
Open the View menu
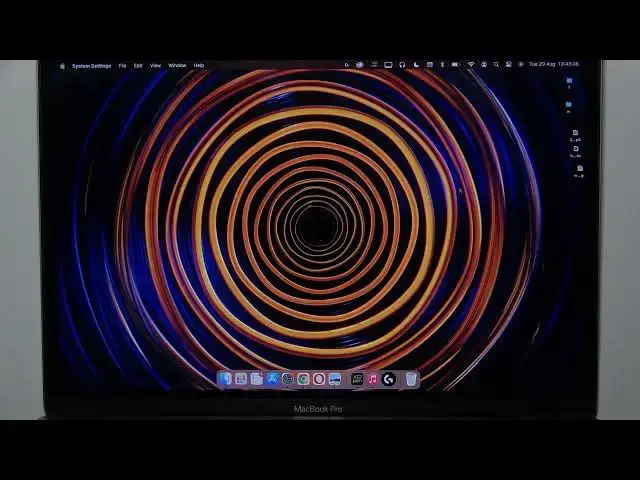(x=156, y=66)
